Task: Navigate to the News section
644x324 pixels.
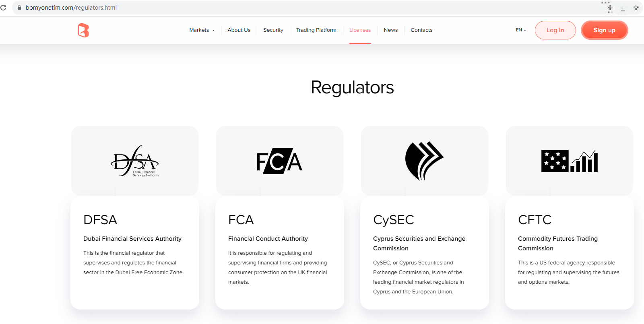Action: point(390,30)
